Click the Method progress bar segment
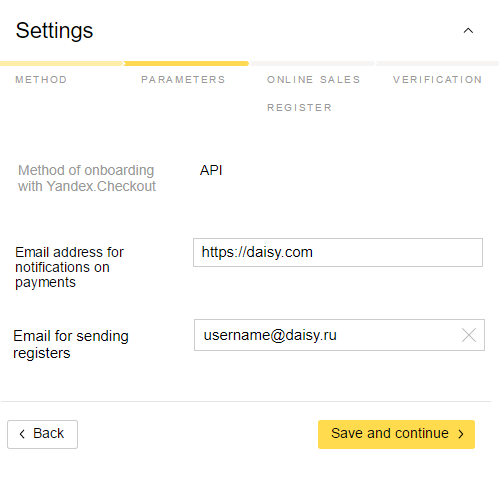 pyautogui.click(x=62, y=64)
